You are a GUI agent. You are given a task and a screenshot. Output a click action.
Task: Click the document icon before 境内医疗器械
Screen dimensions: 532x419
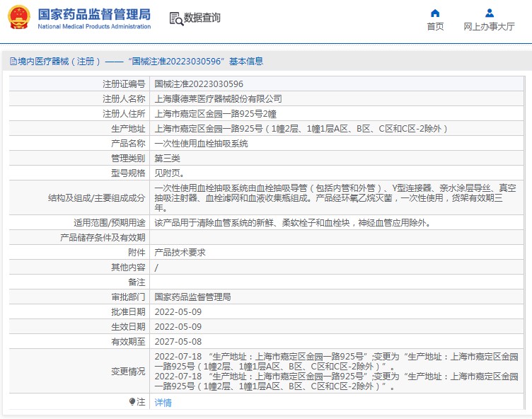[13, 62]
